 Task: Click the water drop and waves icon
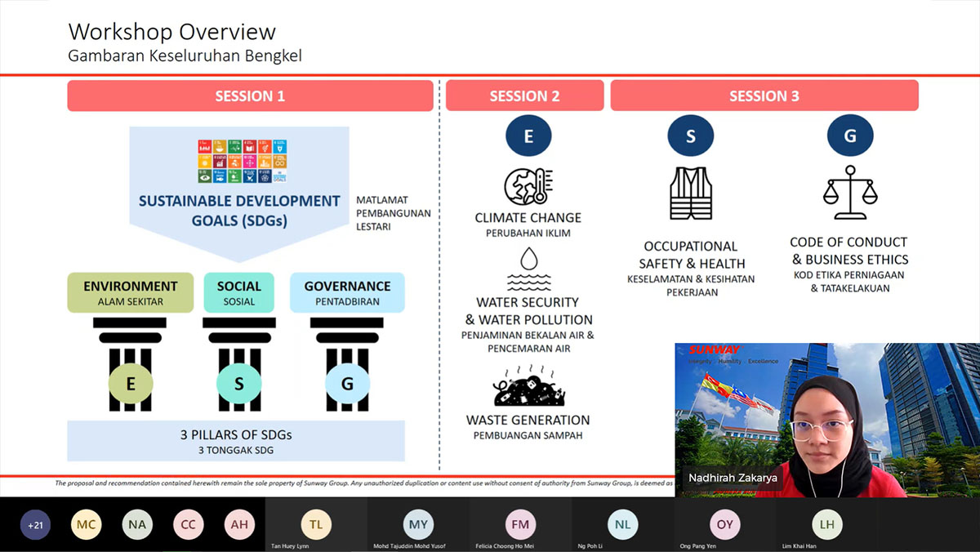pyautogui.click(x=528, y=269)
